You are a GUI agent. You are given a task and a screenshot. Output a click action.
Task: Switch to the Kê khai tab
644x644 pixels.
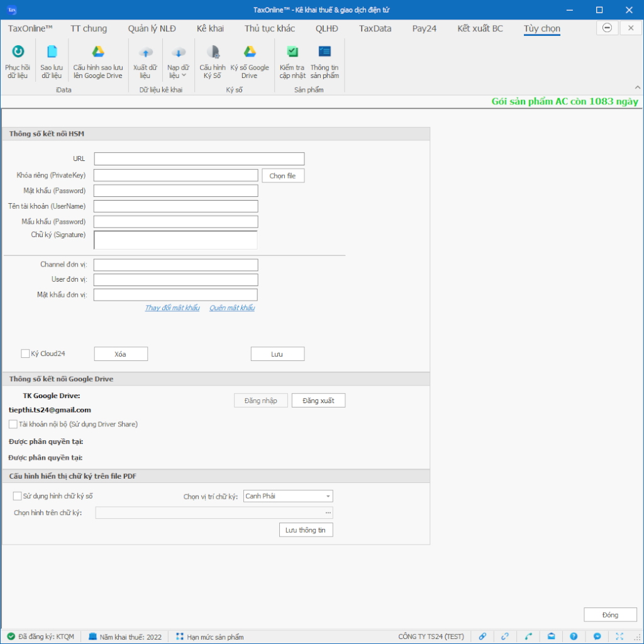(210, 28)
